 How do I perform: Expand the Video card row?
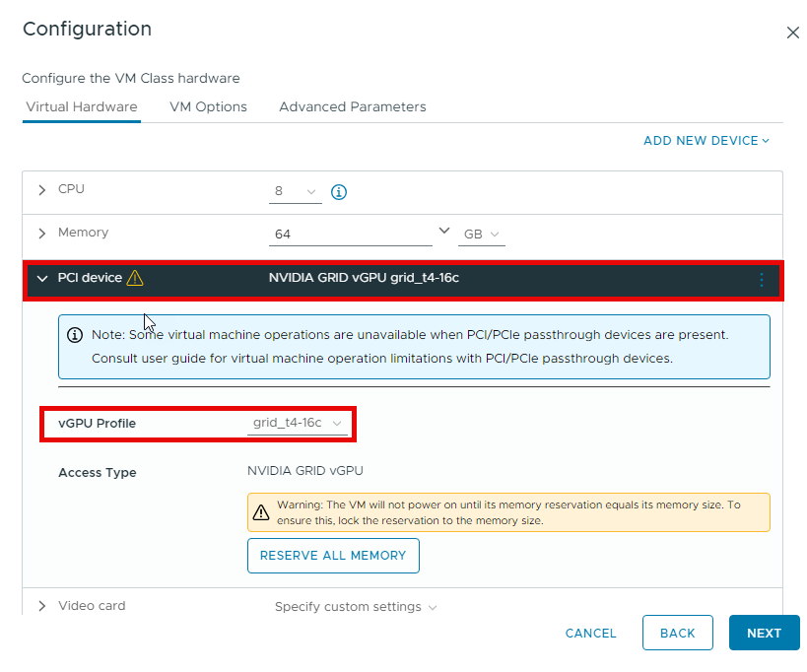41,606
